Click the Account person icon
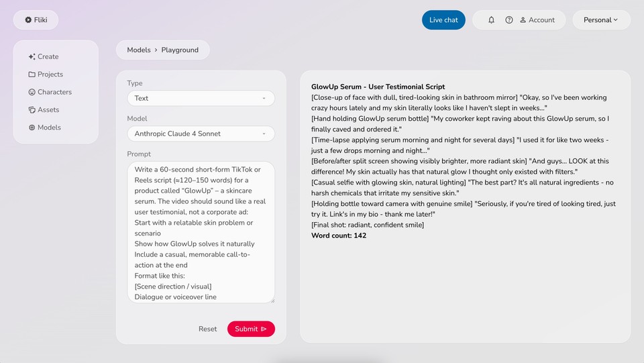The image size is (644, 363). (523, 20)
